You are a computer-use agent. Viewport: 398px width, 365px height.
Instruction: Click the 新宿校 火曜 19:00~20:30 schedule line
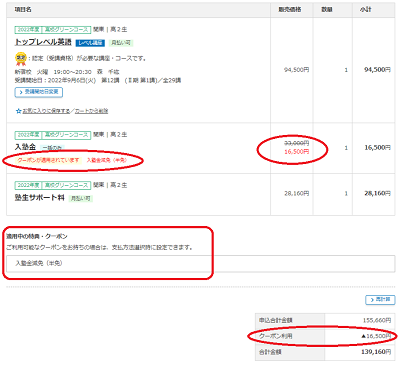tap(67, 72)
